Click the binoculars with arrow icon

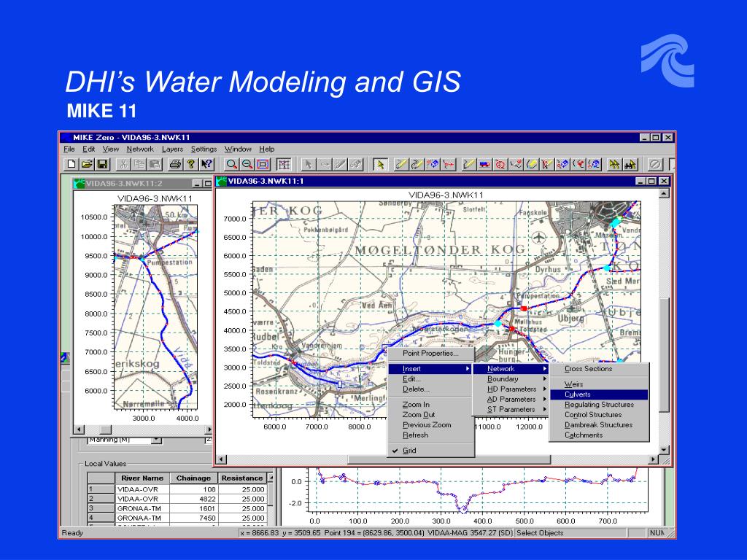pyautogui.click(x=630, y=164)
